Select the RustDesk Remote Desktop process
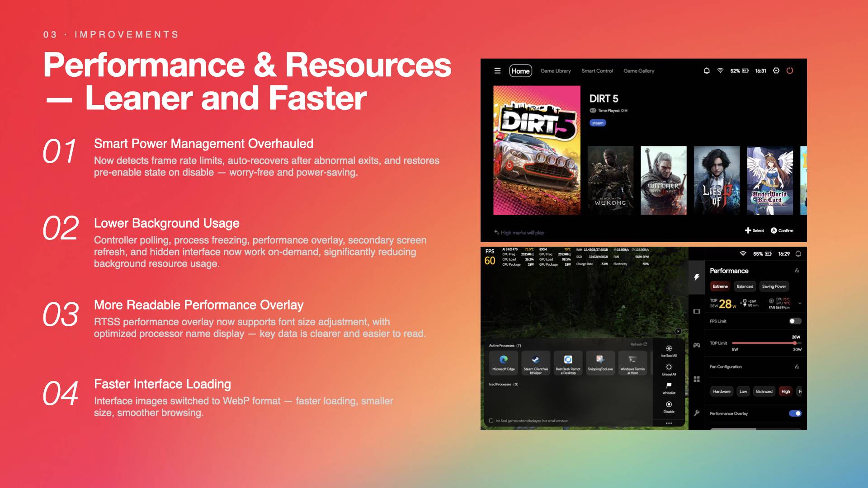This screenshot has height=488, width=868. (568, 363)
